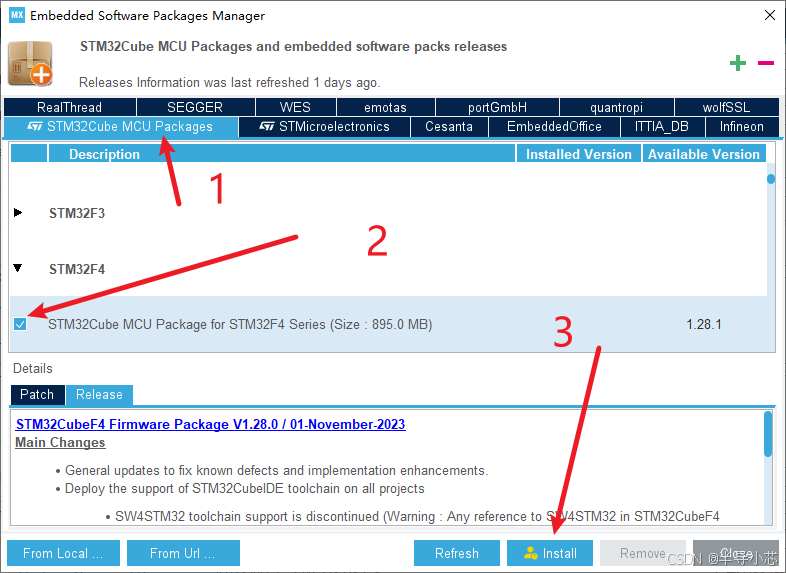
Task: Open the wolfSSL tab
Action: (x=726, y=107)
